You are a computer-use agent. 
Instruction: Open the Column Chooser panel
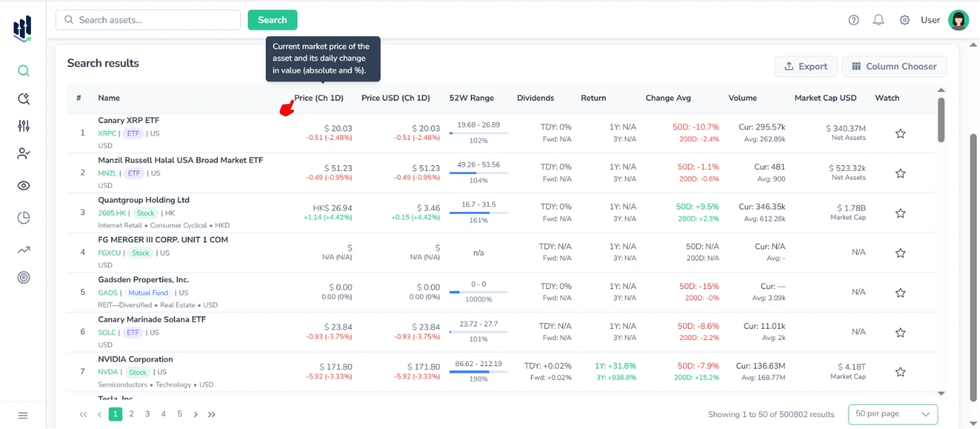coord(894,66)
